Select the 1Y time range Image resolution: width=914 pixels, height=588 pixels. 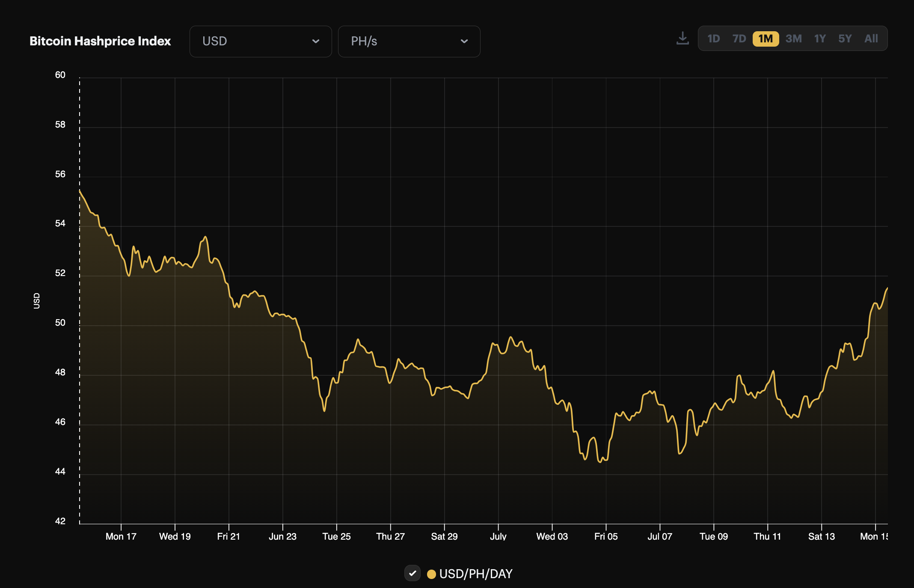[x=820, y=39]
